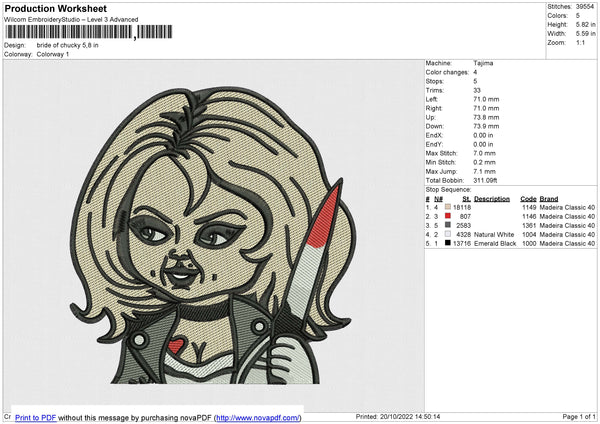Click the red thread color swatch
The height and width of the screenshot is (424, 600).
tap(448, 216)
